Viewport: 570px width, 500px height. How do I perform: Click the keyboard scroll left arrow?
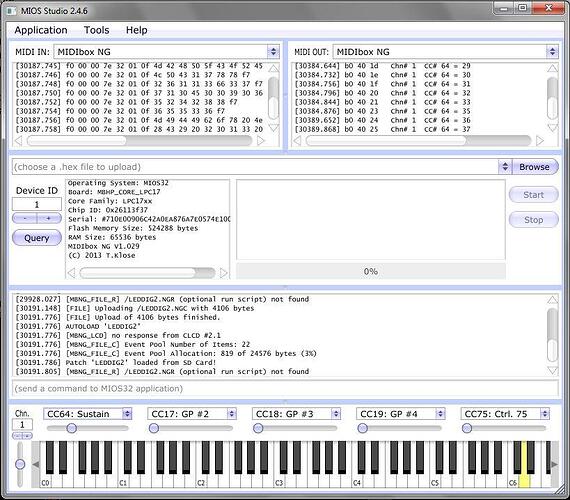36,464
